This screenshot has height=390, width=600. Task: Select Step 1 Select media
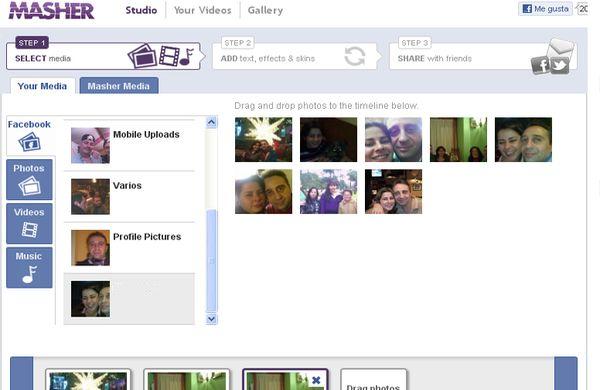(x=103, y=56)
